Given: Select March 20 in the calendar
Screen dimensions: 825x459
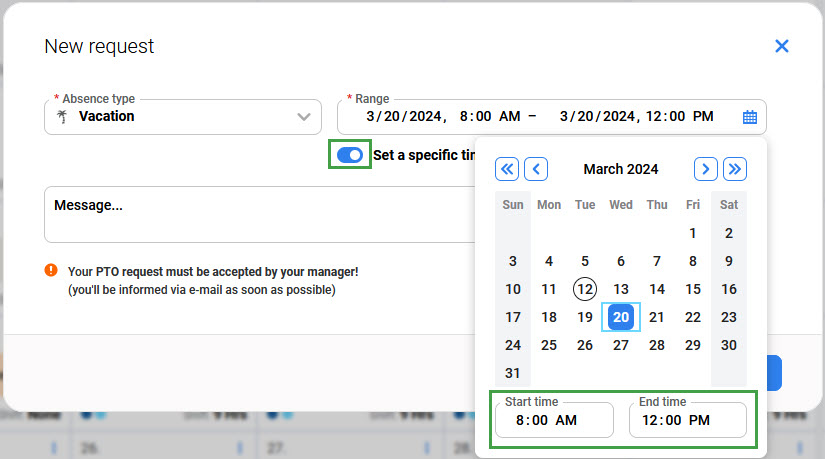Looking at the screenshot, I should click(x=621, y=317).
